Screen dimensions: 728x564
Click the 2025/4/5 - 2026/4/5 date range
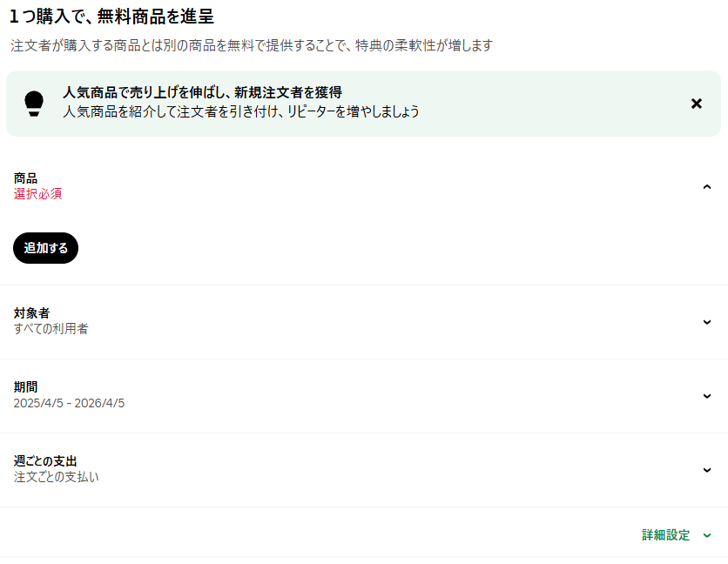[x=71, y=403]
